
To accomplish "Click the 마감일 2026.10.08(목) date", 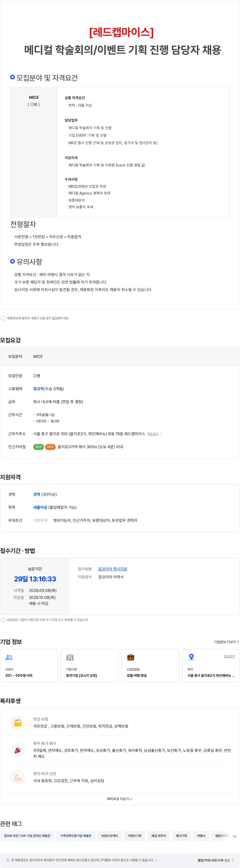I will 42,597.
